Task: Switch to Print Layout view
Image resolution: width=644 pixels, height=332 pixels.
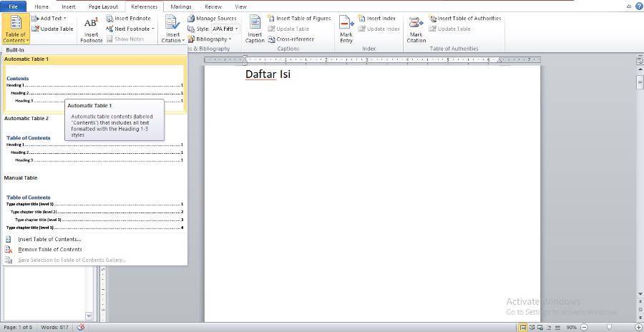Action: pos(523,328)
